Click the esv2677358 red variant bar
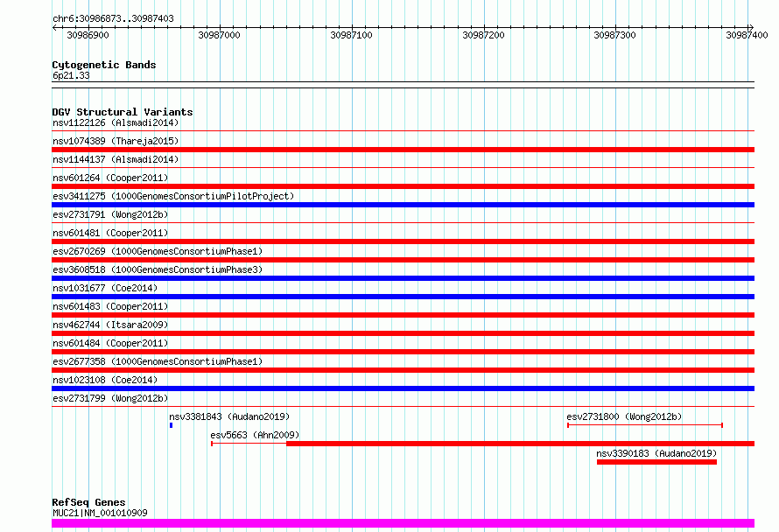Viewport: 779px width, 532px height. [403, 370]
